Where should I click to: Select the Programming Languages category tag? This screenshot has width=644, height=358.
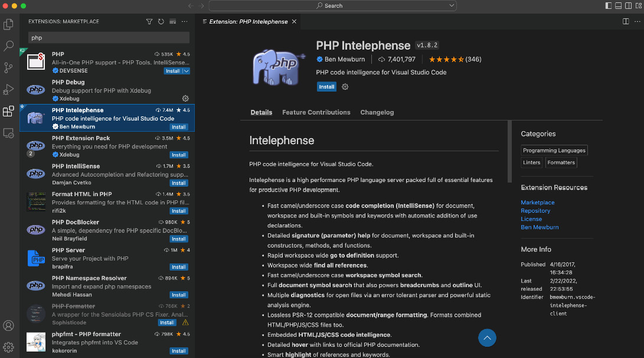click(x=554, y=151)
